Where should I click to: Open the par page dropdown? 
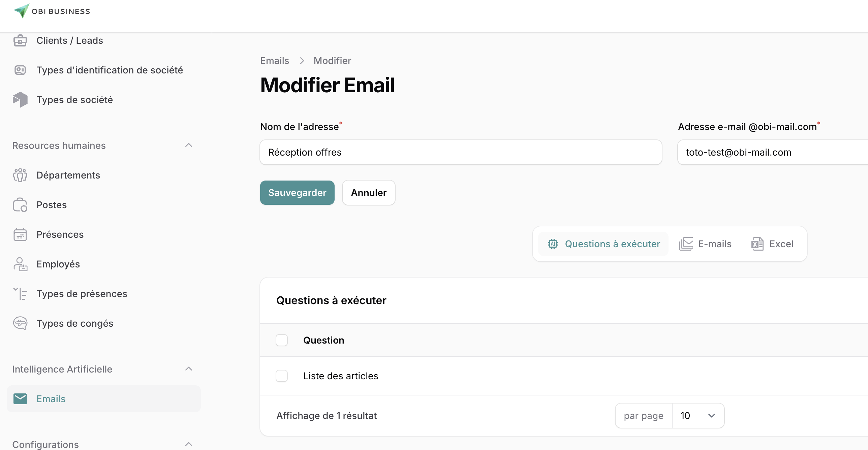click(x=696, y=416)
